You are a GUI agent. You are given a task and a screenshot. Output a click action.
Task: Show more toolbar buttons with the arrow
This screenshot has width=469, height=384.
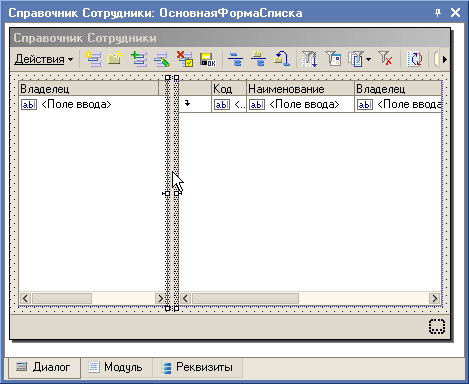[445, 59]
